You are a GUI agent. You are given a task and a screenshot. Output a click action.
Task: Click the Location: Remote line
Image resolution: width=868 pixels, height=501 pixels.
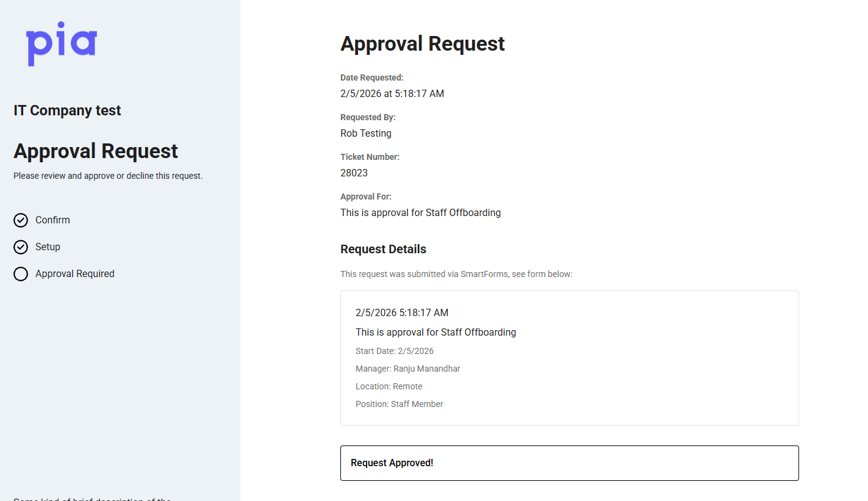[389, 387]
